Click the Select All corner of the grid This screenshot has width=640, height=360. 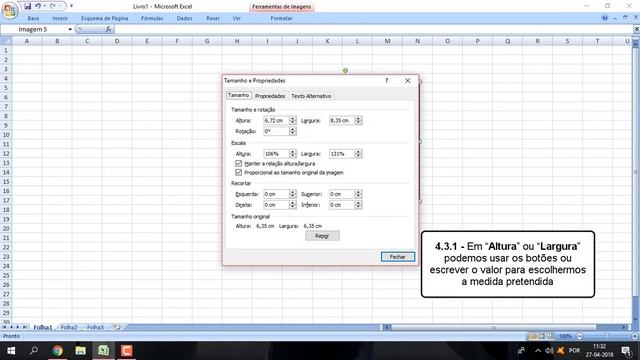6,41
